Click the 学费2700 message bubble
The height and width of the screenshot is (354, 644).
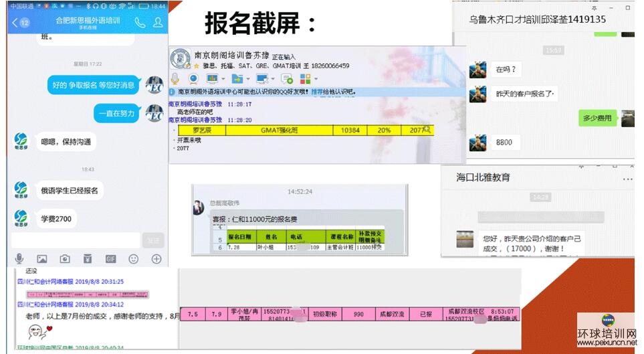coord(56,219)
